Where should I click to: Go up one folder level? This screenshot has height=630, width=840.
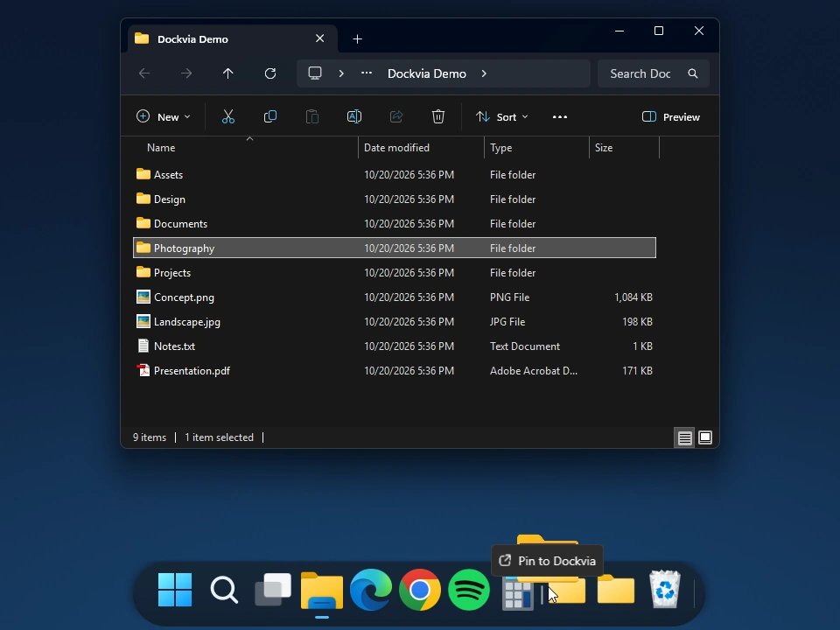point(228,73)
